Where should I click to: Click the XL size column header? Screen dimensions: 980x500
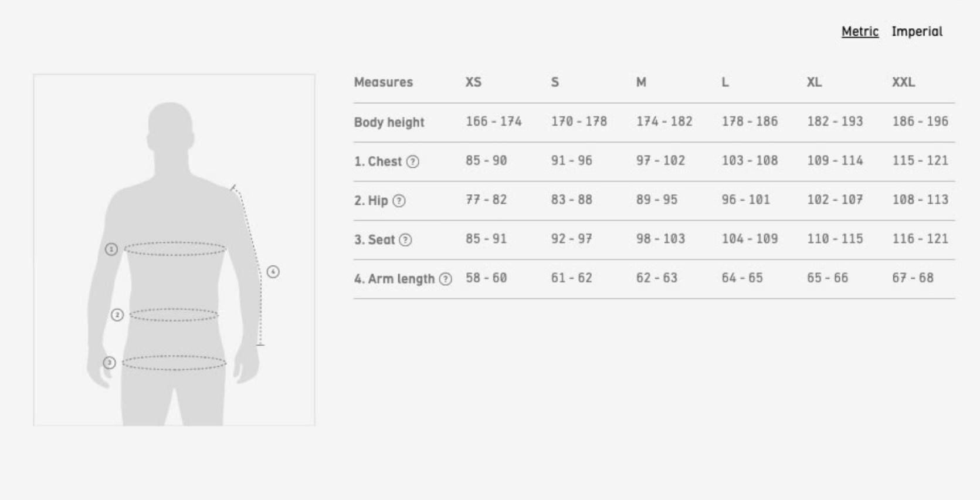click(814, 82)
